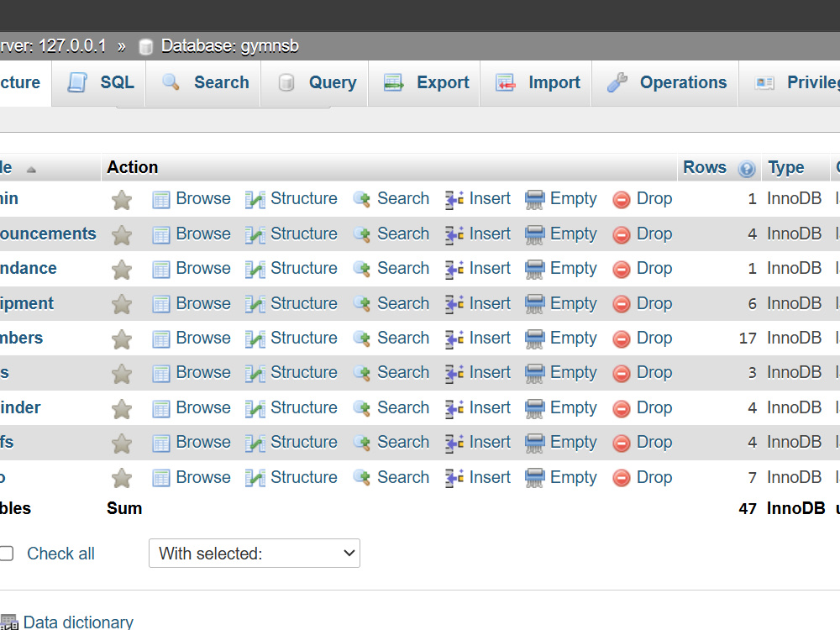
Task: Click the 'Check all' label link
Action: pos(60,554)
